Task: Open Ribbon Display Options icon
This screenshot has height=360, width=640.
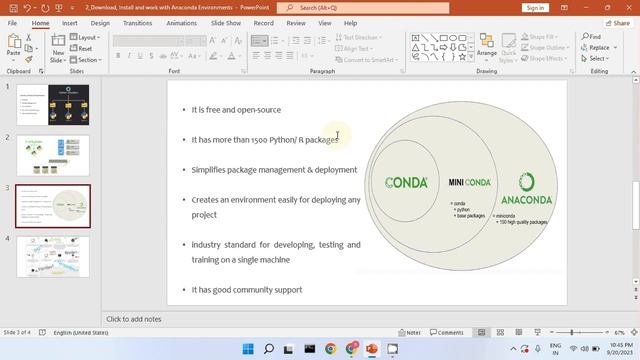Action: tap(564, 8)
